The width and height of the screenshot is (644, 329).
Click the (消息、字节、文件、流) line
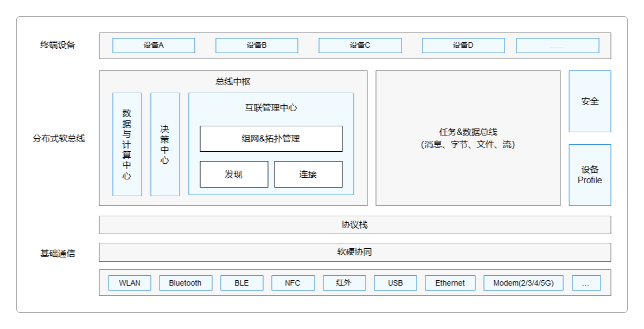point(468,144)
